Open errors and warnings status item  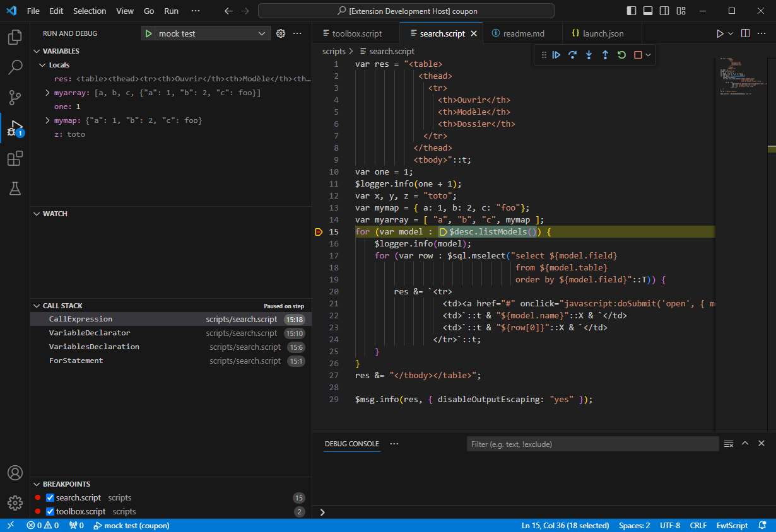coord(43,525)
